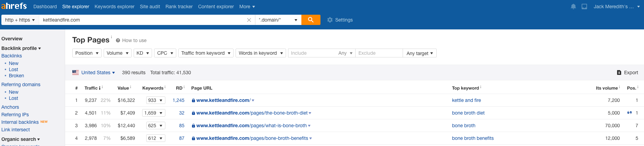This screenshot has height=146, width=644.
Task: Open the bone-broth-benefits page link
Action: [x=252, y=138]
